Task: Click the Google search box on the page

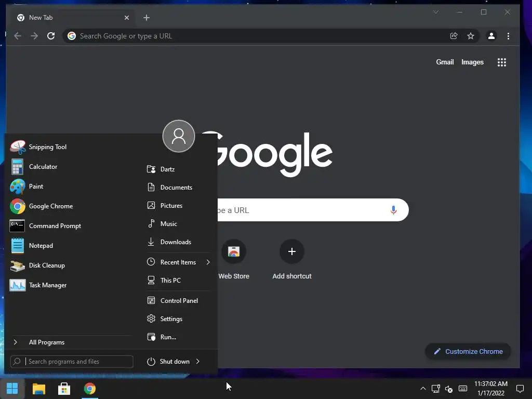Action: (x=313, y=210)
